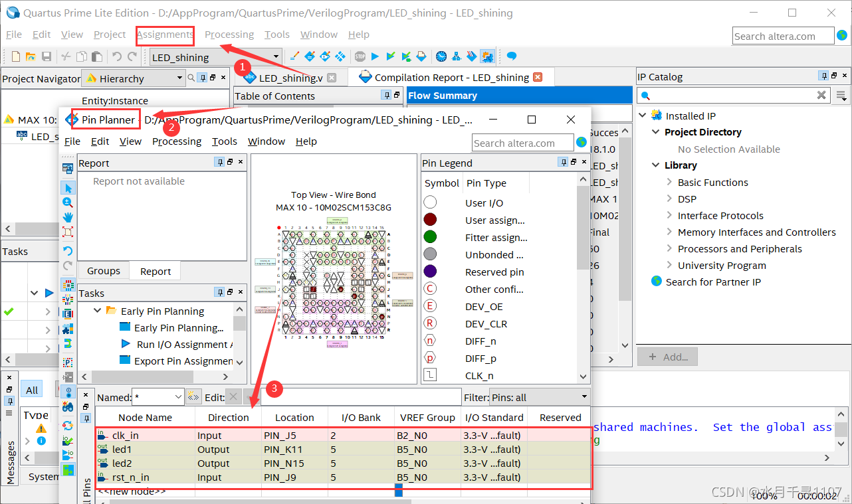Click the Undo icon in Quartus main toolbar
This screenshot has width=852, height=504.
tap(117, 57)
